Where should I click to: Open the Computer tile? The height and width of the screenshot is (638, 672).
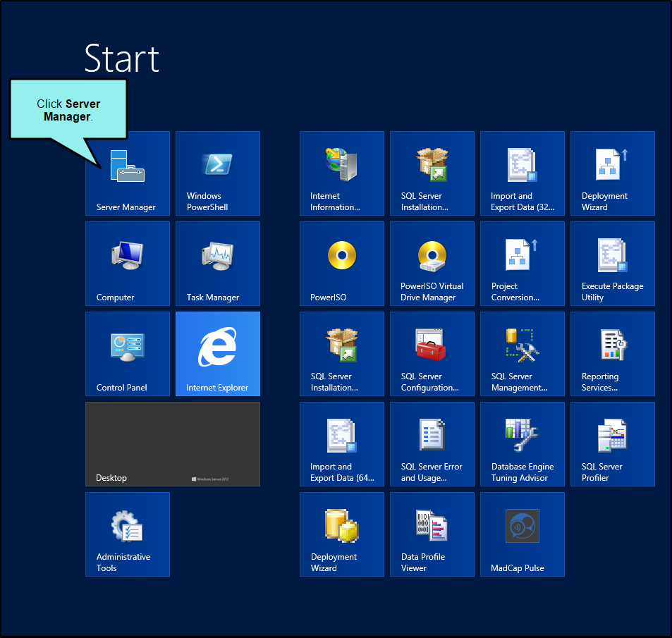click(x=128, y=264)
